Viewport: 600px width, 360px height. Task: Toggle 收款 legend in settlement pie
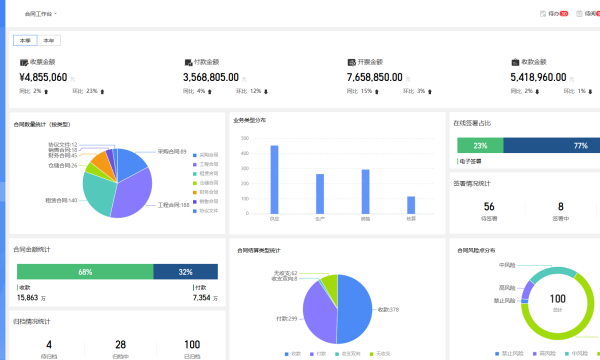[x=293, y=354]
